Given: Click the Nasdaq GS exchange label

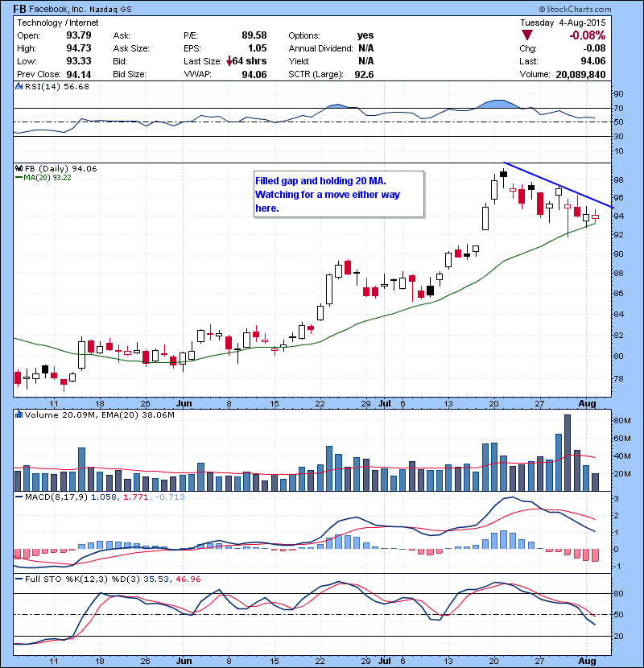Looking at the screenshot, I should click(x=110, y=10).
